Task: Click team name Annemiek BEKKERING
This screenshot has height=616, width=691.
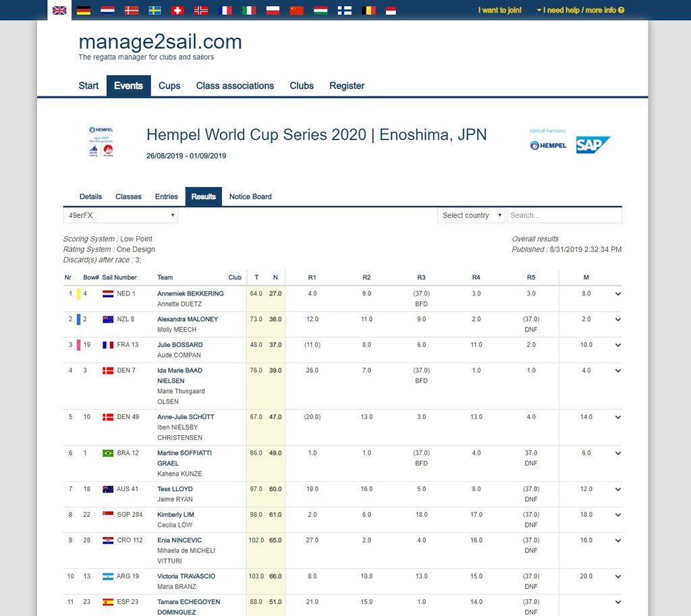Action: (x=190, y=294)
